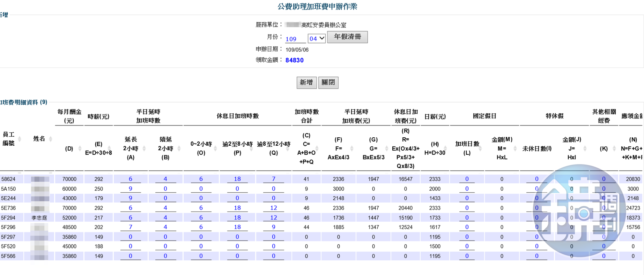Open 0~2小時 (O) value 6 for employee 5E736
The width and height of the screenshot is (644, 275).
click(x=201, y=208)
